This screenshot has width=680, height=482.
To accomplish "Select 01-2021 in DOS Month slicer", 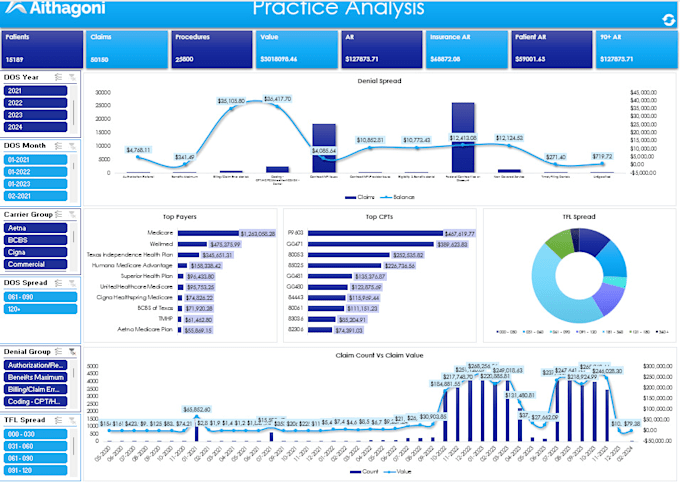I will pyautogui.click(x=36, y=160).
